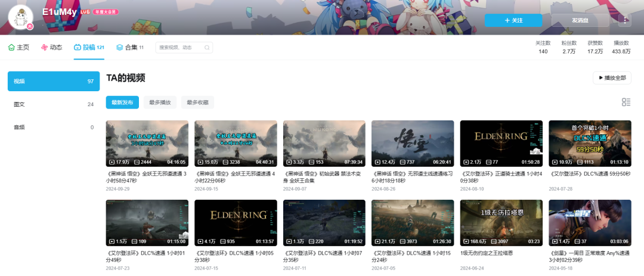The width and height of the screenshot is (644, 276).
Task: Open the 合集 11 collections tab
Action: point(130,47)
